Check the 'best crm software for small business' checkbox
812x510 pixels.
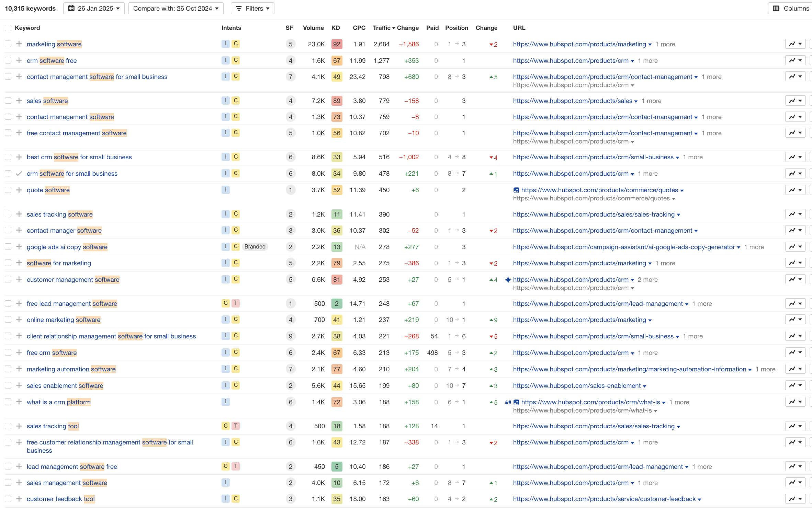point(8,157)
